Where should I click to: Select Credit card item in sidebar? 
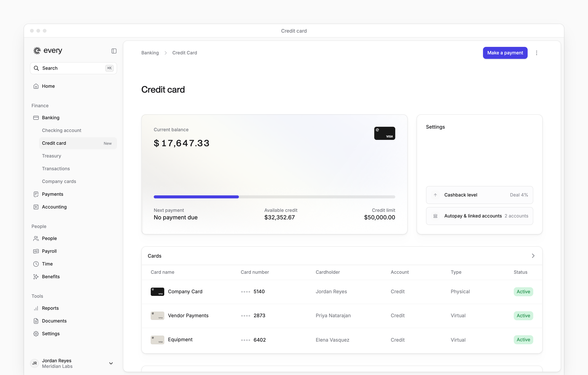point(78,143)
